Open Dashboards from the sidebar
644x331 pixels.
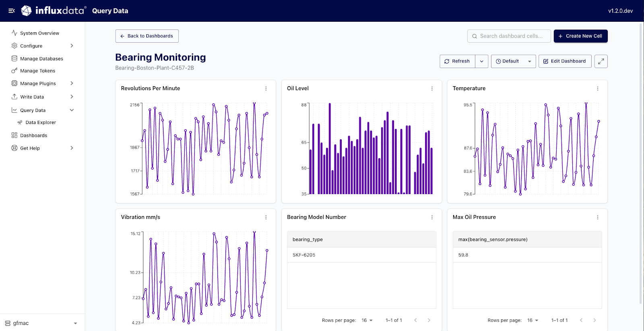[33, 136]
